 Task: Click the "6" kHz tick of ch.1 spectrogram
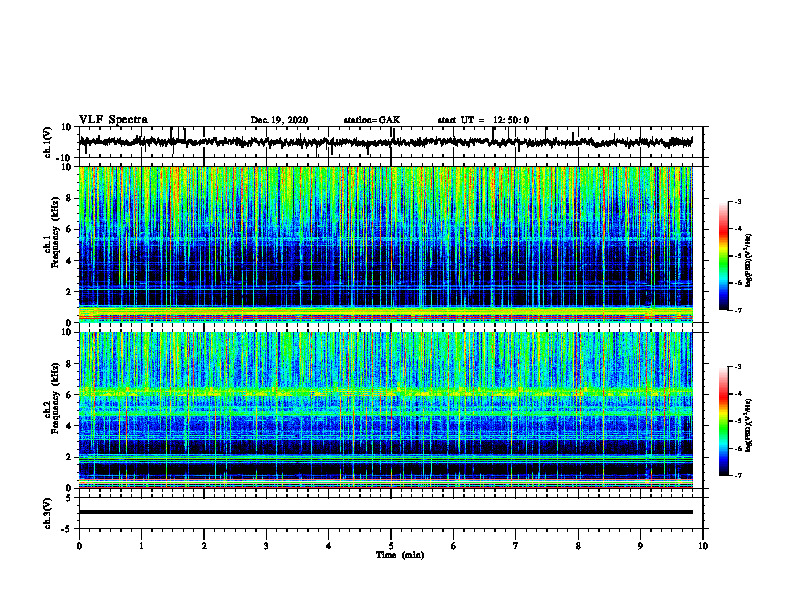(70, 230)
